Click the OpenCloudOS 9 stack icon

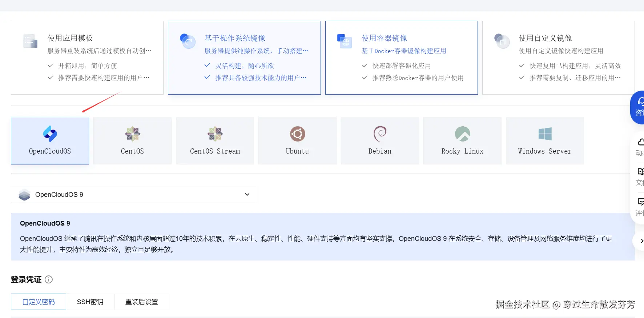pyautogui.click(x=24, y=195)
